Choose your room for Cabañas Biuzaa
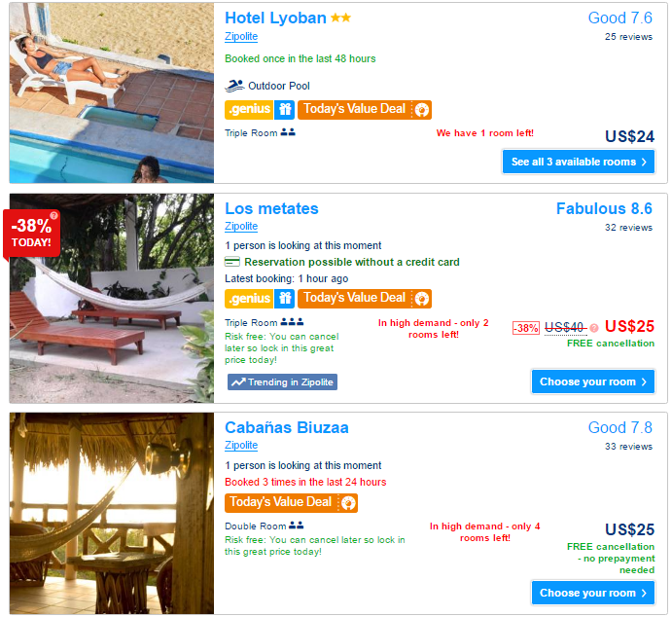This screenshot has height=617, width=672. [x=593, y=593]
